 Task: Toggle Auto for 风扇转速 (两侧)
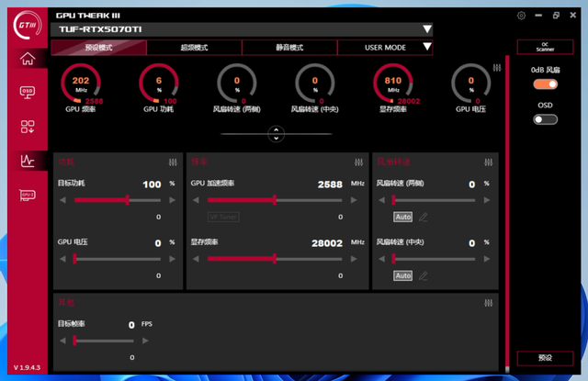tap(403, 217)
